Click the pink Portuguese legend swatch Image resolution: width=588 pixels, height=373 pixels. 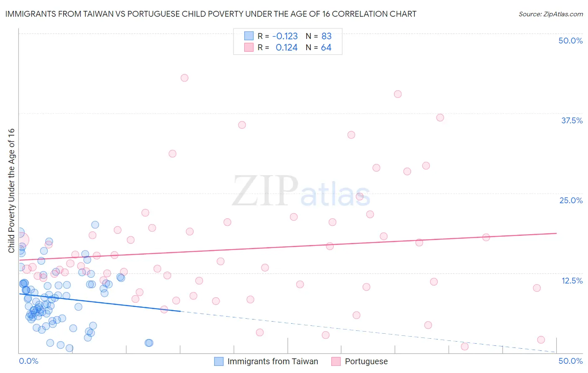tap(336, 361)
